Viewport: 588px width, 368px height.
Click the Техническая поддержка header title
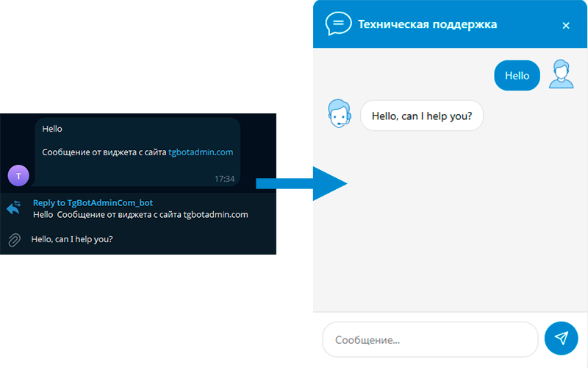pos(427,24)
